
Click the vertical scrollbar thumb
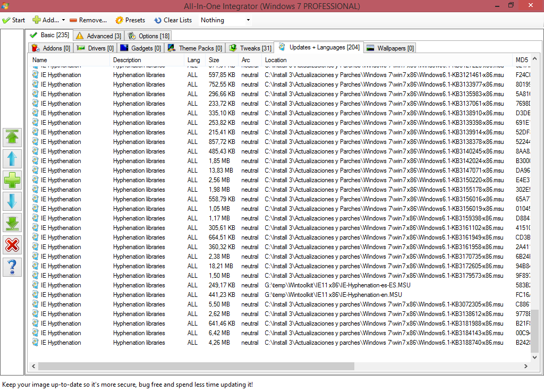pyautogui.click(x=534, y=331)
